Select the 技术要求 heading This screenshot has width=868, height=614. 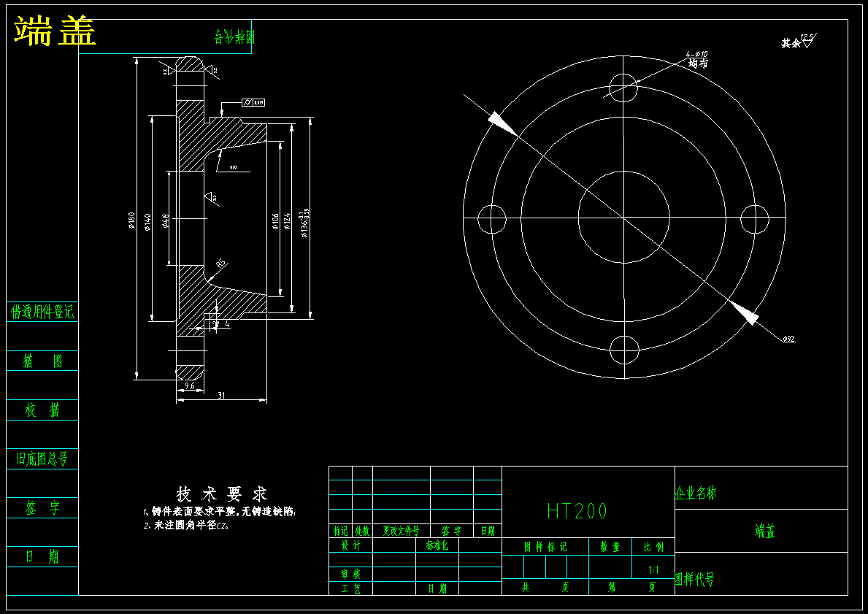222,494
